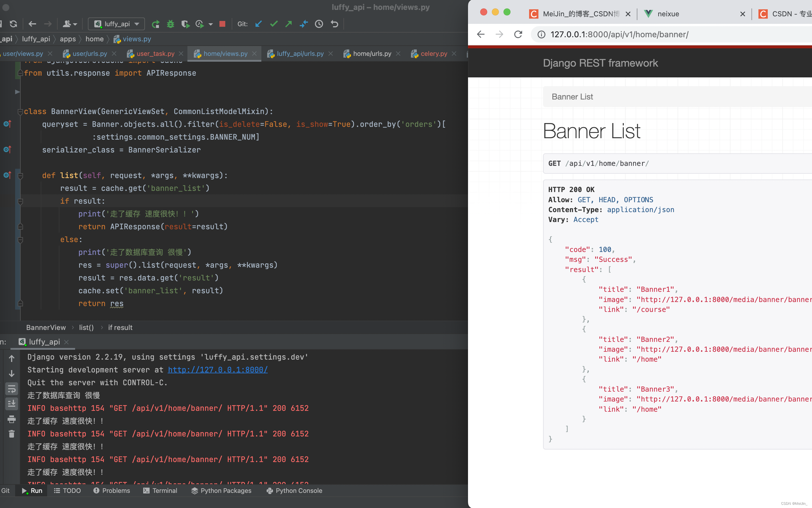Viewport: 812px width, 508px height.
Task: Collapse the else block fold marker
Action: coord(20,239)
